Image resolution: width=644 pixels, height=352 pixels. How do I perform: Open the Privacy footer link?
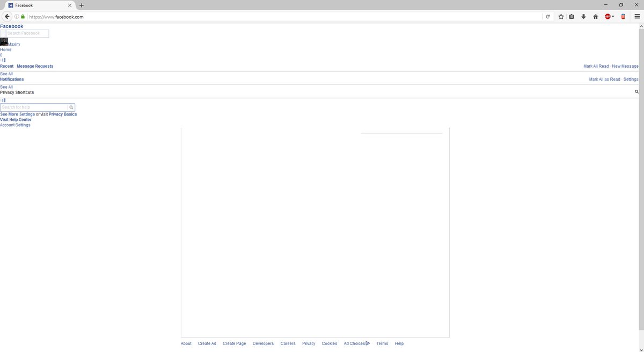coord(309,343)
